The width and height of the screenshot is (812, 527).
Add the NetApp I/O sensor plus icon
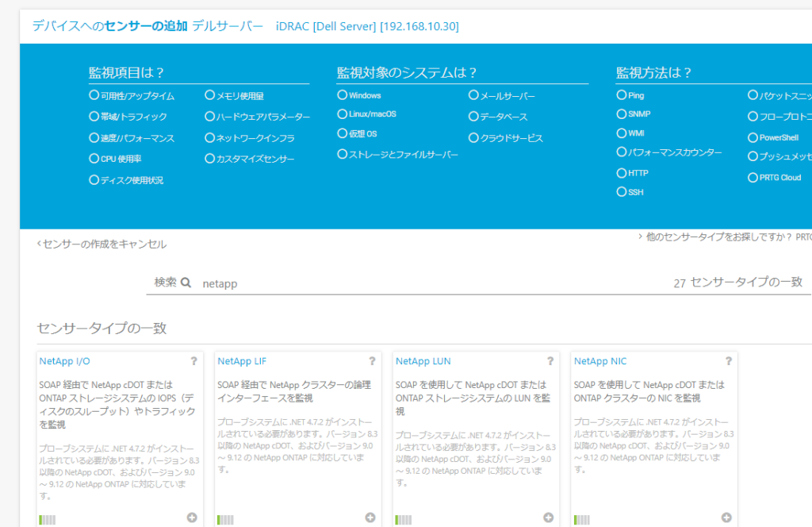tap(192, 517)
